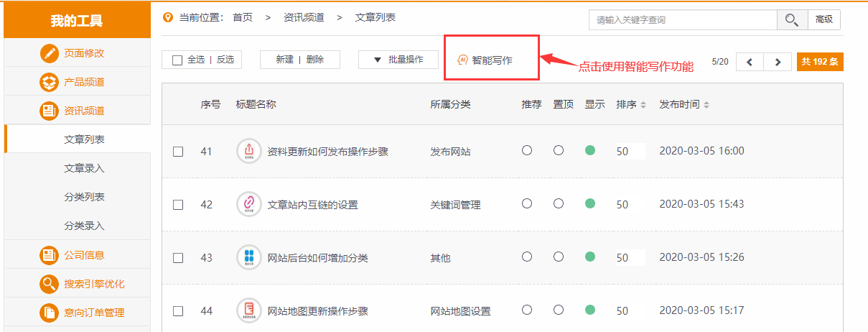Toggle 置顶 radio for article 42
Viewport: 868px width, 332px height.
tap(559, 203)
